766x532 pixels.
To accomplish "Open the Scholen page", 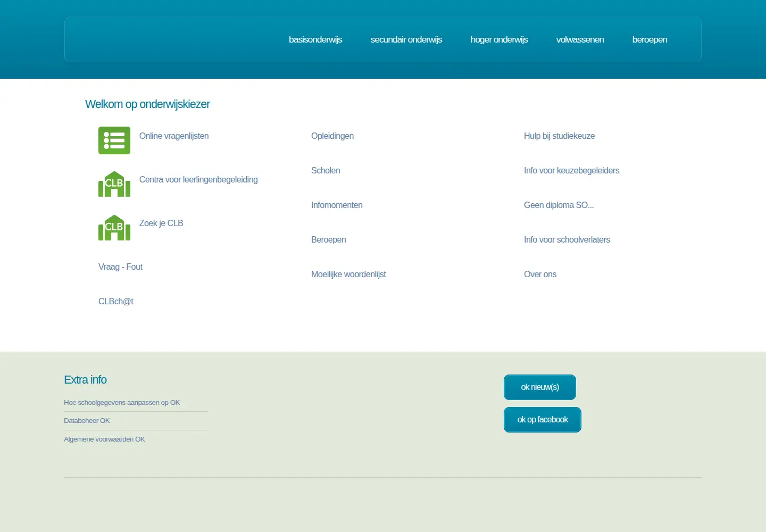I will [x=326, y=170].
